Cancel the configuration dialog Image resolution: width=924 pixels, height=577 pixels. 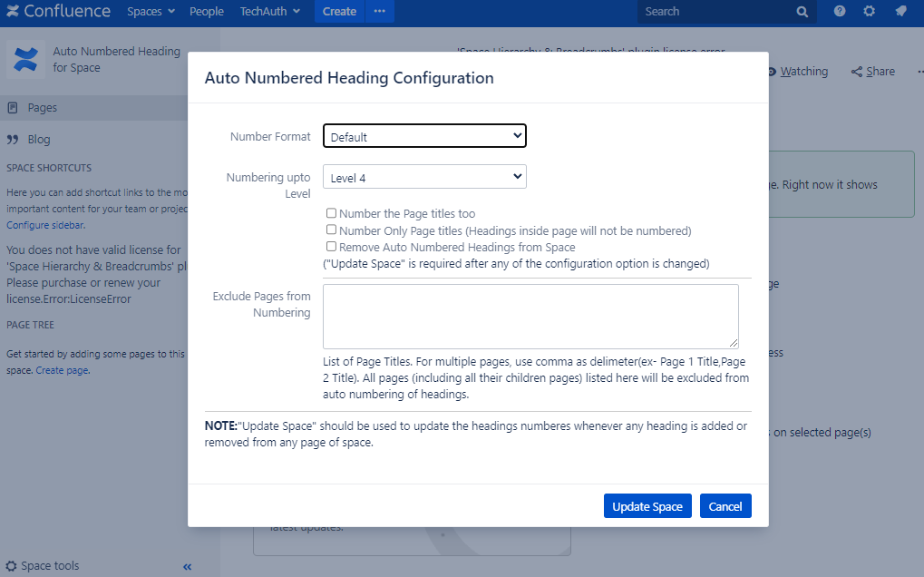[725, 506]
